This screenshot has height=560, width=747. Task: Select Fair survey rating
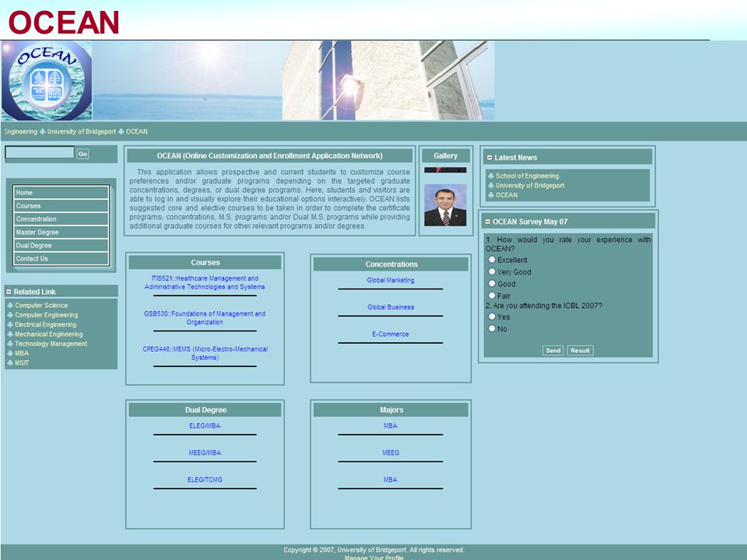tap(492, 296)
